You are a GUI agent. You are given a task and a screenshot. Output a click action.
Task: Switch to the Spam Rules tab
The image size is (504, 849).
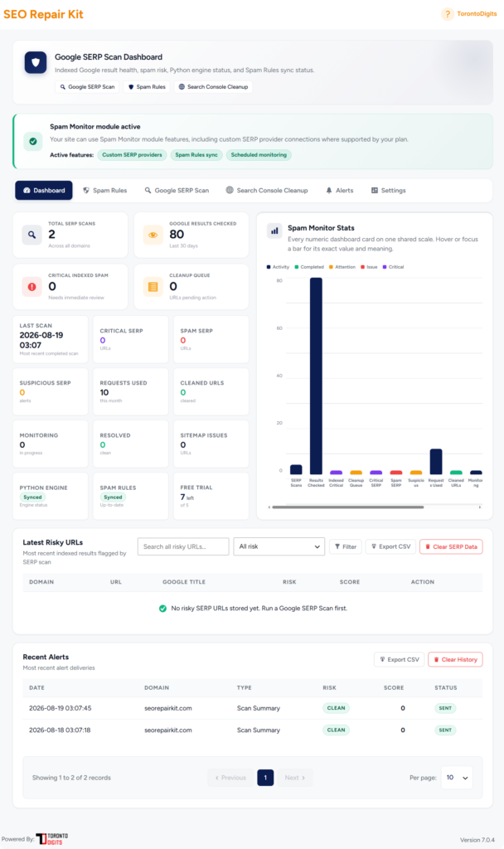pyautogui.click(x=104, y=191)
